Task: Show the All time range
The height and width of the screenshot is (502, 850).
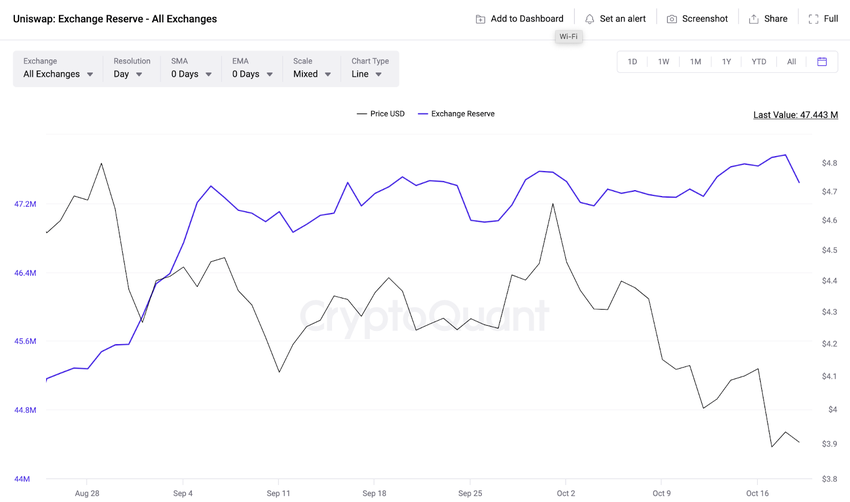Action: click(791, 62)
